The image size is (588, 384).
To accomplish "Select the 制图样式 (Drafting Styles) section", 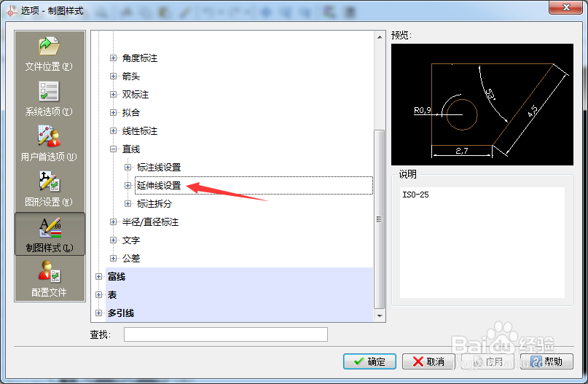I will (50, 234).
